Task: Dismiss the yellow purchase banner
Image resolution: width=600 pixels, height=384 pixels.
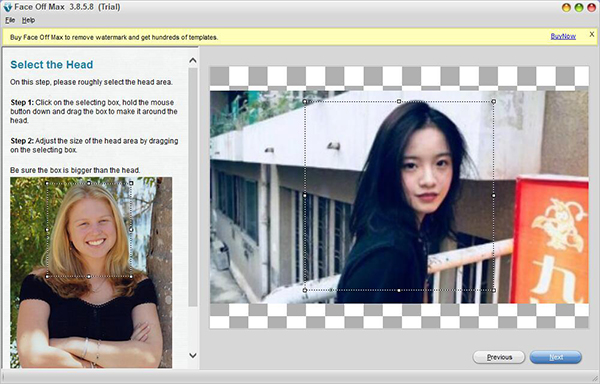Action: click(x=592, y=34)
